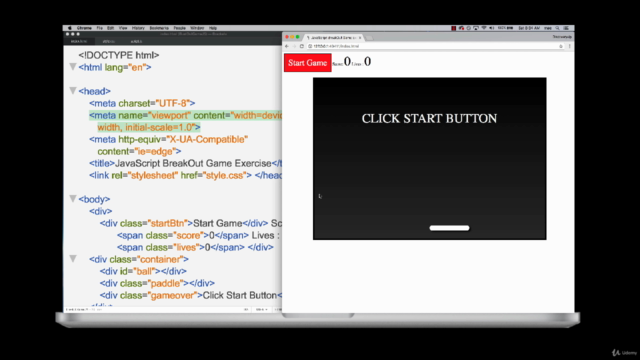
Task: Reload the page in Chrome
Action: [x=302, y=46]
